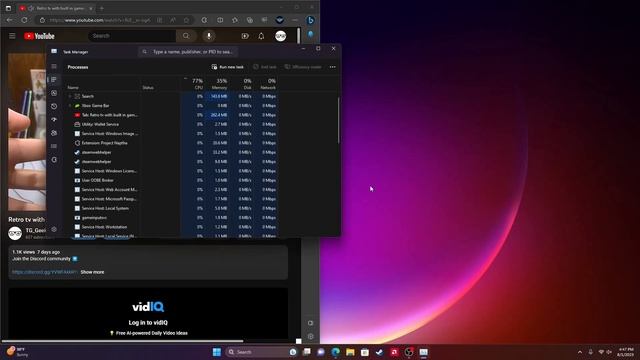Sort processes by Memory column
Viewport: 640px width, 360px height.
click(220, 84)
